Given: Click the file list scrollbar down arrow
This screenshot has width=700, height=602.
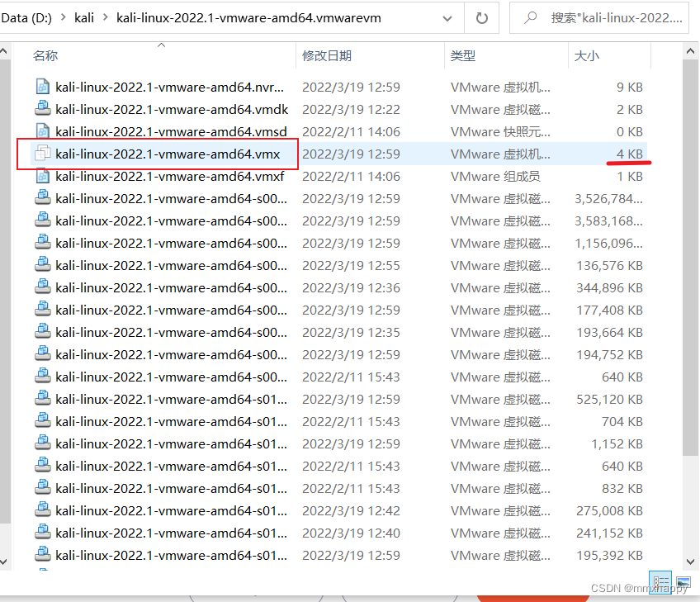Looking at the screenshot, I should click(x=690, y=562).
